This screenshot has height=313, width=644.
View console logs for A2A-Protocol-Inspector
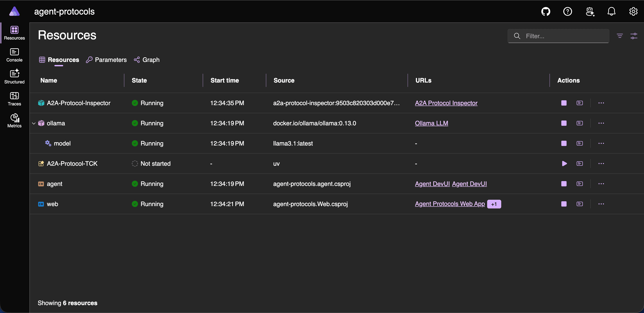[x=580, y=103]
